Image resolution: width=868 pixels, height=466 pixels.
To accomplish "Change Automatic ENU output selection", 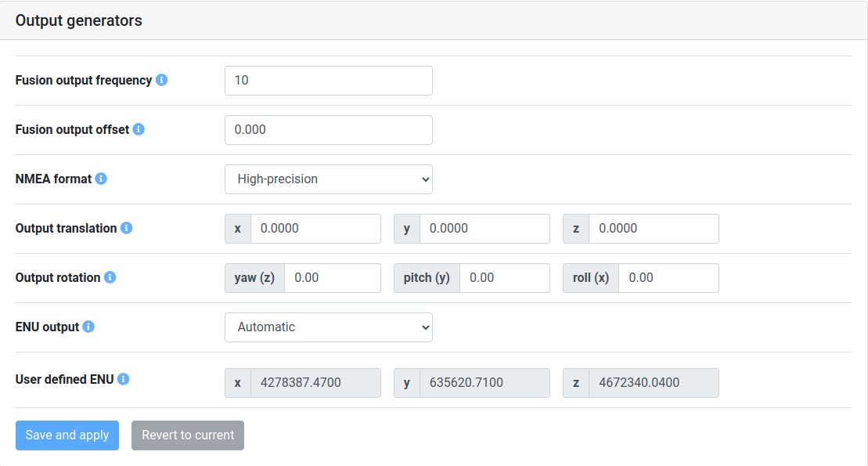I will [x=328, y=327].
